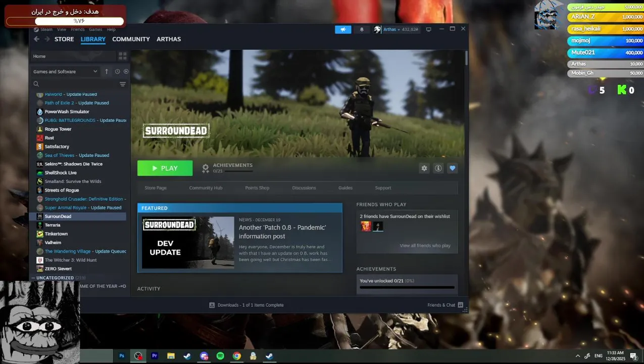
Task: Open the ARTHAS profile tab
Action: (x=169, y=39)
